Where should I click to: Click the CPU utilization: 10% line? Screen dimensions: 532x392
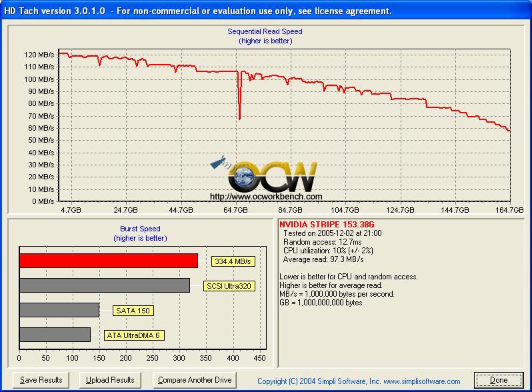point(328,251)
